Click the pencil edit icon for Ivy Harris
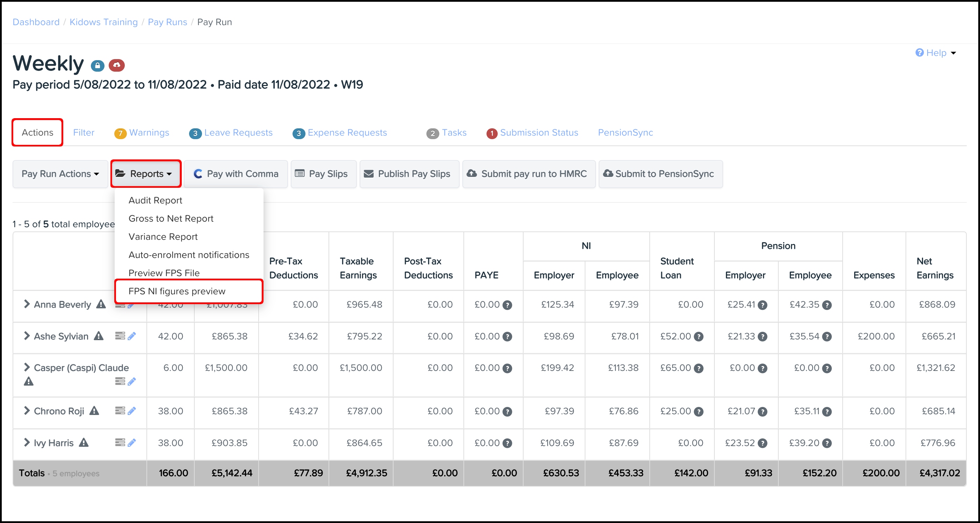Image resolution: width=980 pixels, height=523 pixels. click(132, 442)
